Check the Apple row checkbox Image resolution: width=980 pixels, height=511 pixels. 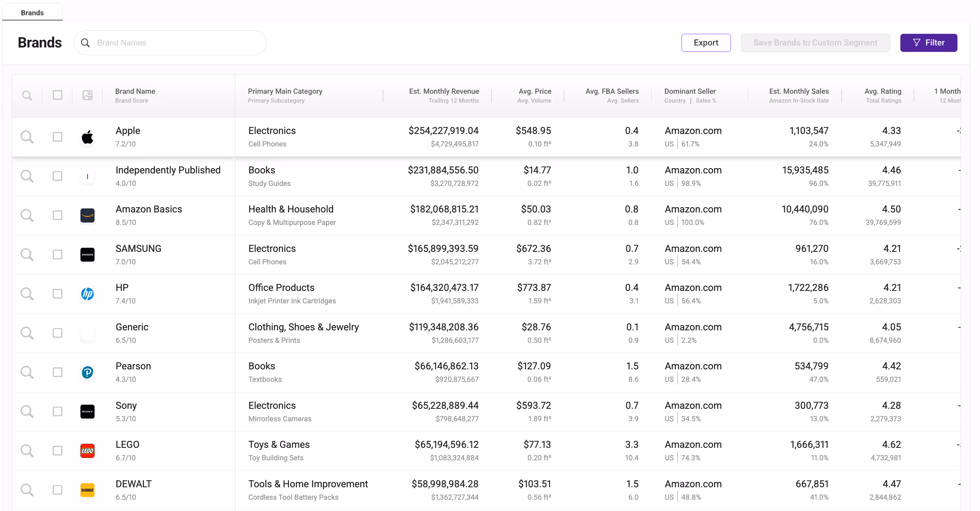[x=58, y=137]
